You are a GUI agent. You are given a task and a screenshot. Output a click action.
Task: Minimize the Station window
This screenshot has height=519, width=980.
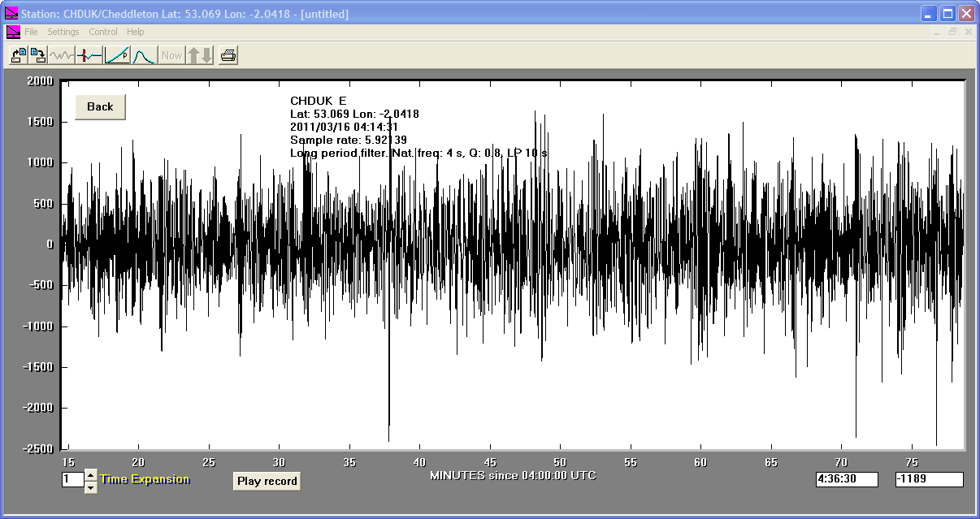point(929,14)
